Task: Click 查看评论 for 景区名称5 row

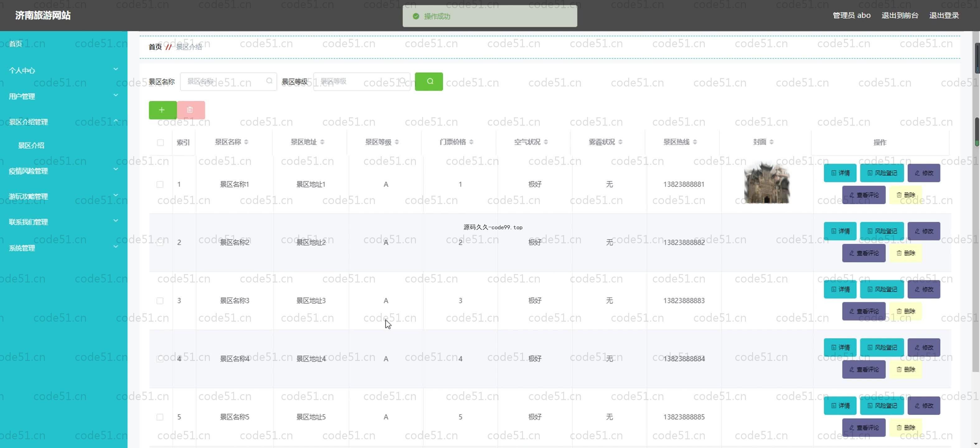Action: [x=864, y=427]
